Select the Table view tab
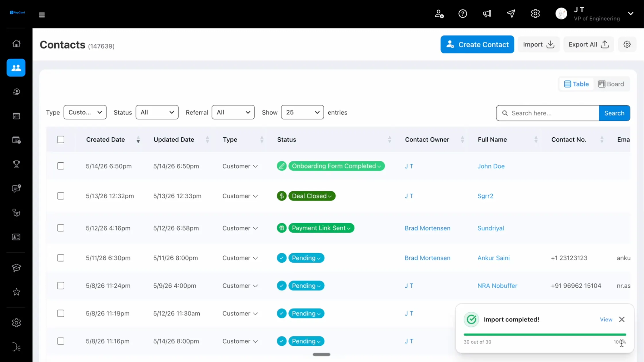The width and height of the screenshot is (644, 362). coord(576,84)
